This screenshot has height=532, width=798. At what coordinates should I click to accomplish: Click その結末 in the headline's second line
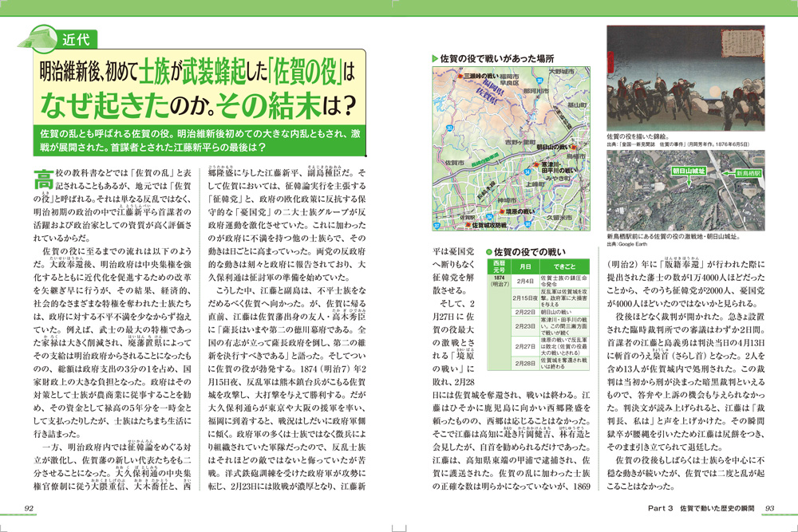tap(267, 104)
